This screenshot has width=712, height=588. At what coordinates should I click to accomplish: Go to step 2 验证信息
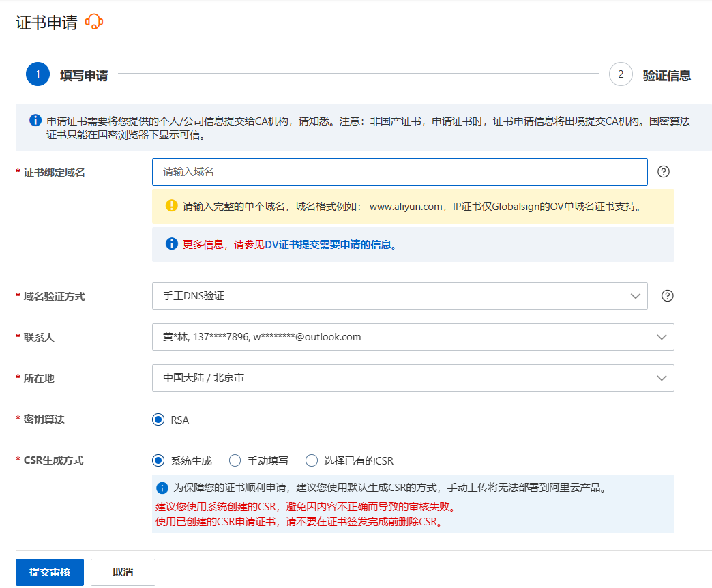(x=650, y=74)
